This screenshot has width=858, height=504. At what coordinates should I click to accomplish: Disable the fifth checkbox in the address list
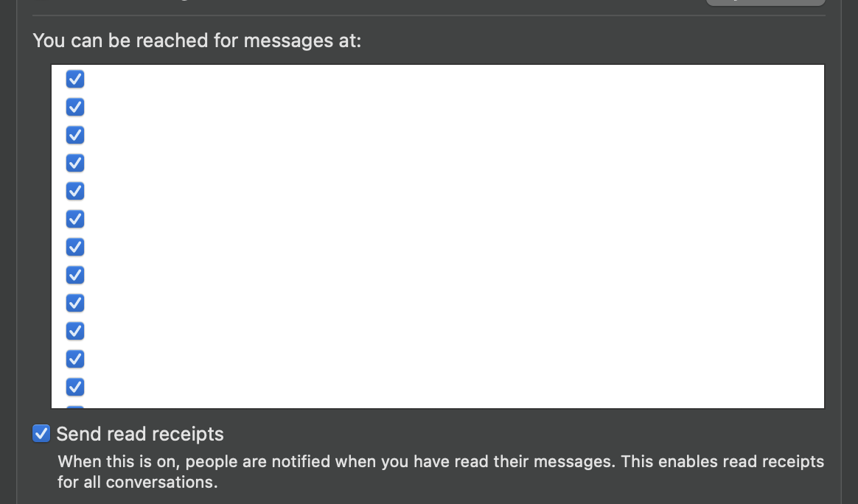[74, 191]
